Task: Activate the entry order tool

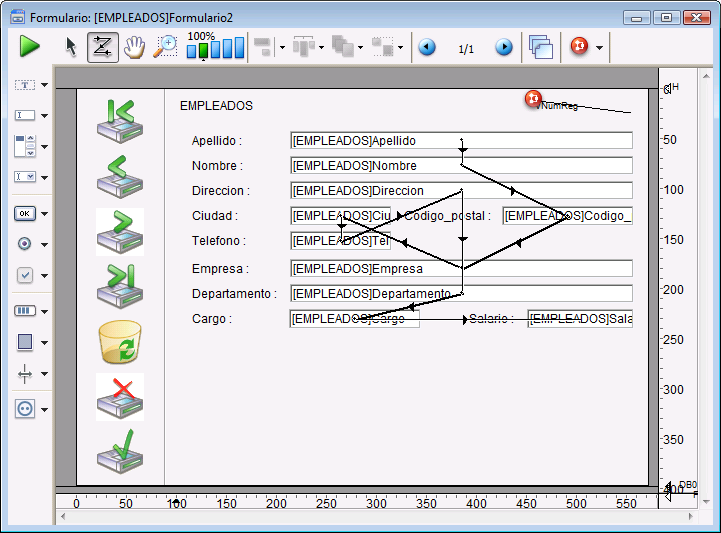Action: point(102,47)
